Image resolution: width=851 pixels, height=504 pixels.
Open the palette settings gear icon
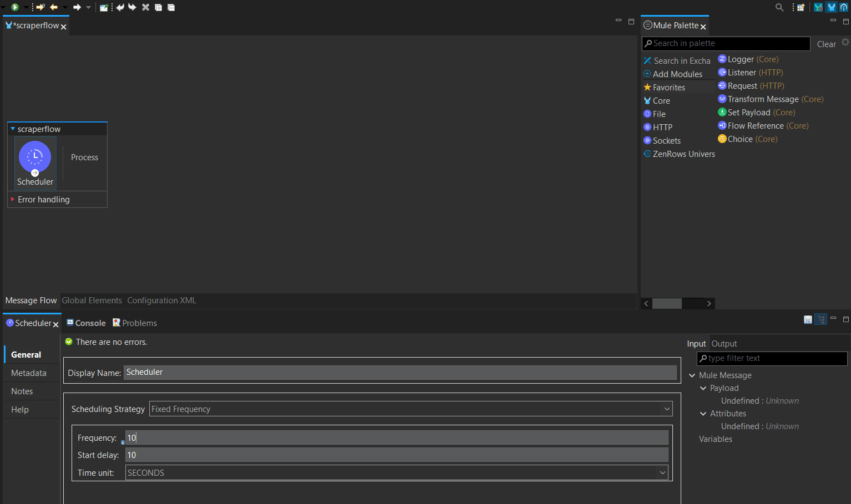coord(845,42)
